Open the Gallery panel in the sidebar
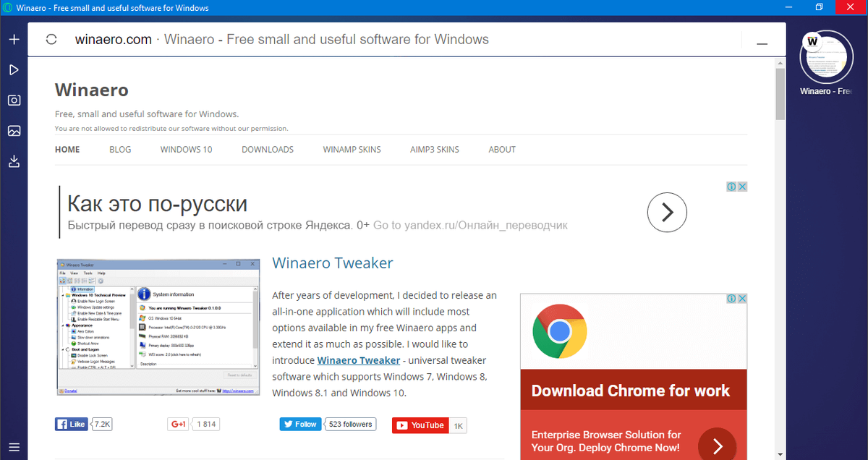Image resolution: width=868 pixels, height=460 pixels. coord(14,131)
